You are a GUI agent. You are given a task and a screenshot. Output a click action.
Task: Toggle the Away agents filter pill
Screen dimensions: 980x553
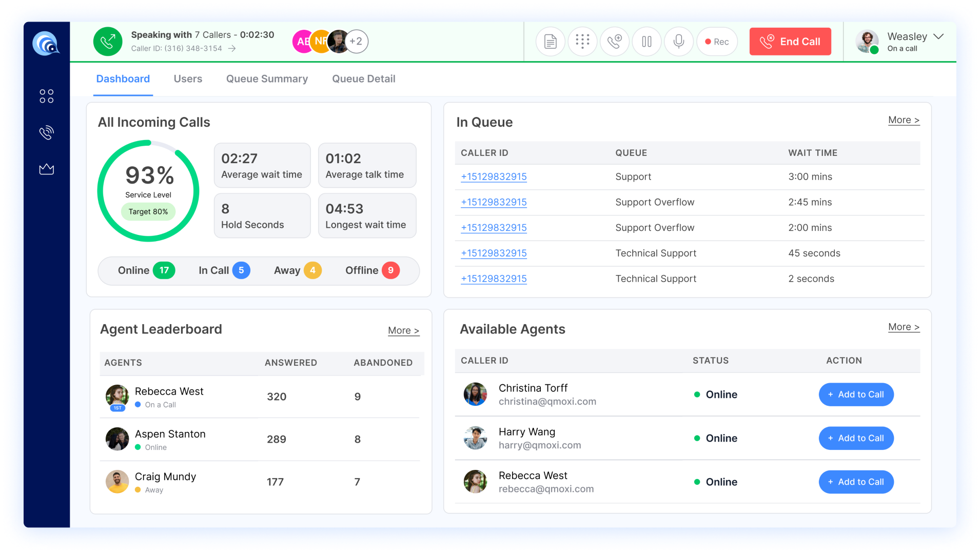(297, 270)
